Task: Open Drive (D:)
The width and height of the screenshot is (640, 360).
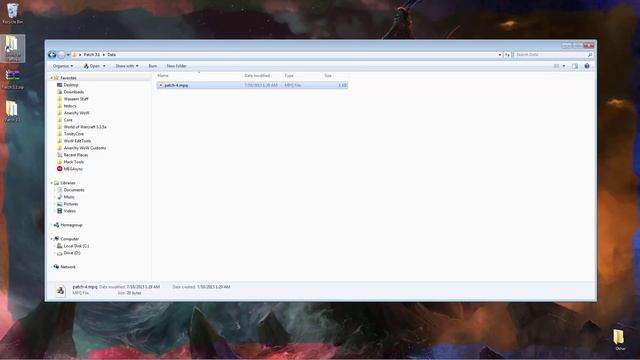Action: point(72,253)
